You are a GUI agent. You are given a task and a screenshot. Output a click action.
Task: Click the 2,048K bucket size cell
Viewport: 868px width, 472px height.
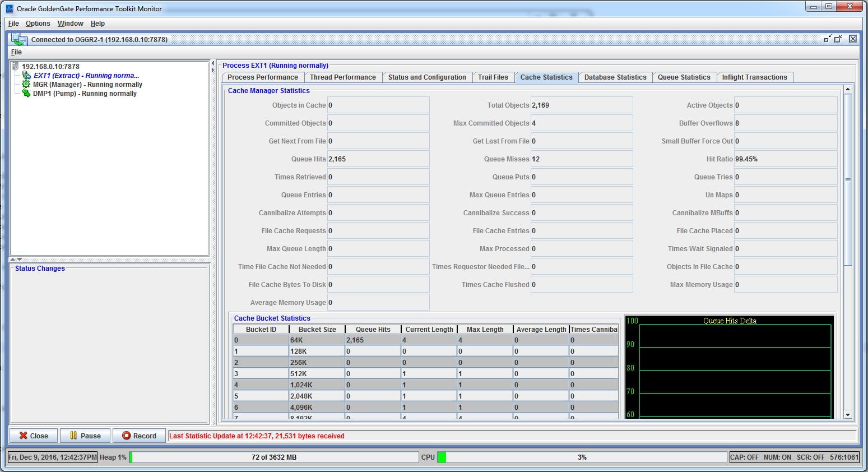click(x=317, y=396)
